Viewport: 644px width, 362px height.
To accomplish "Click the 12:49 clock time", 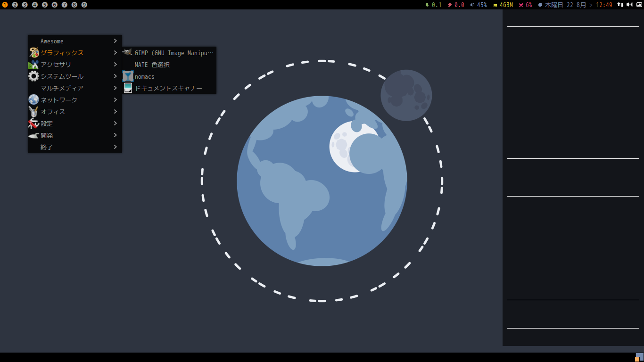I will tap(604, 5).
